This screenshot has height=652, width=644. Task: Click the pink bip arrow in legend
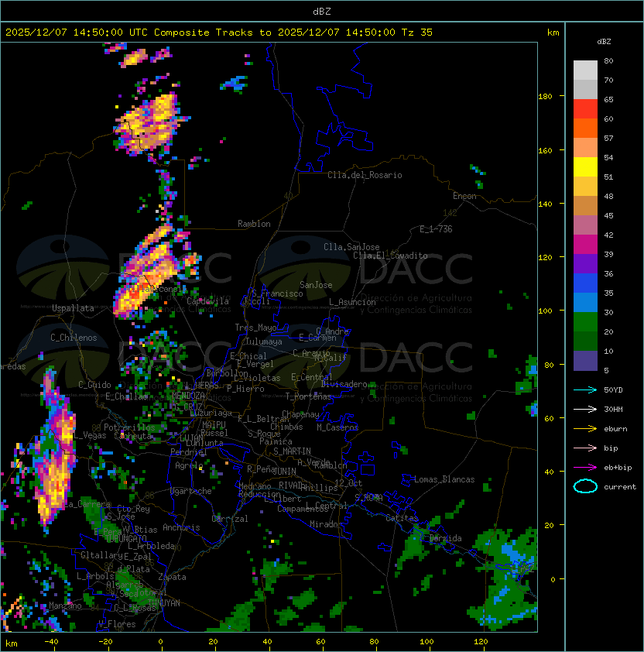[585, 448]
